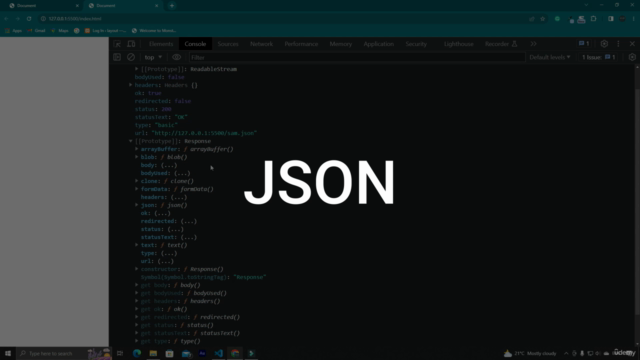Open the Windows Start menu
This screenshot has height=360, width=640.
[x=8, y=353]
